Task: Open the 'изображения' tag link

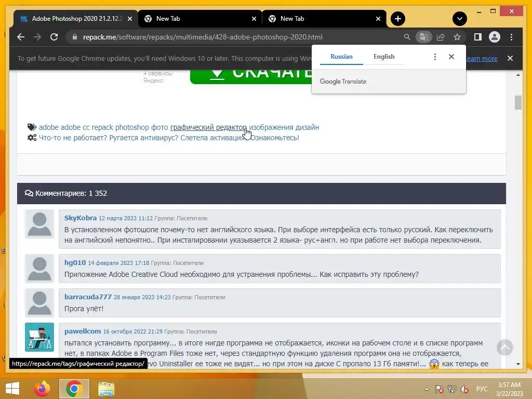Action: point(271,127)
